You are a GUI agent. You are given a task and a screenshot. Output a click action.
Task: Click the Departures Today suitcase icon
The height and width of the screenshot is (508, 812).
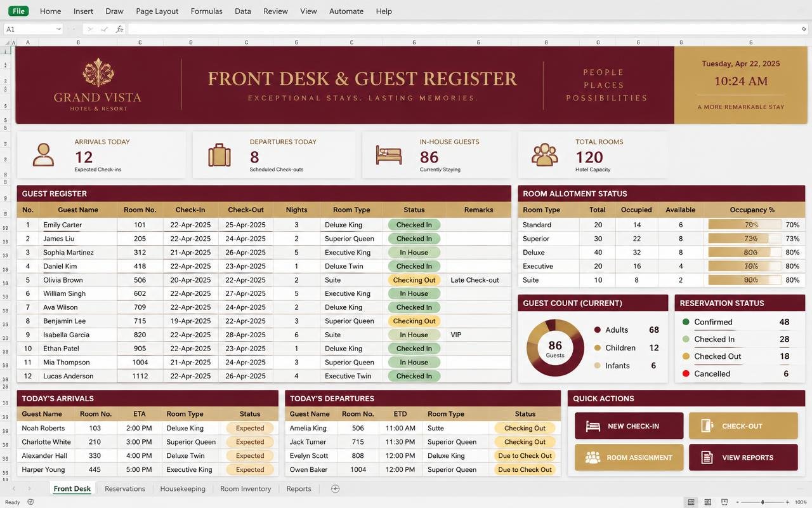point(219,154)
